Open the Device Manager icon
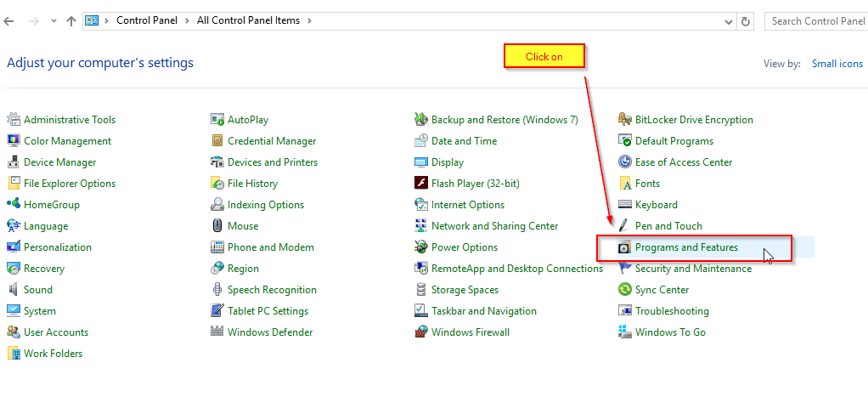Screen dimensions: 868x397 coord(14,162)
